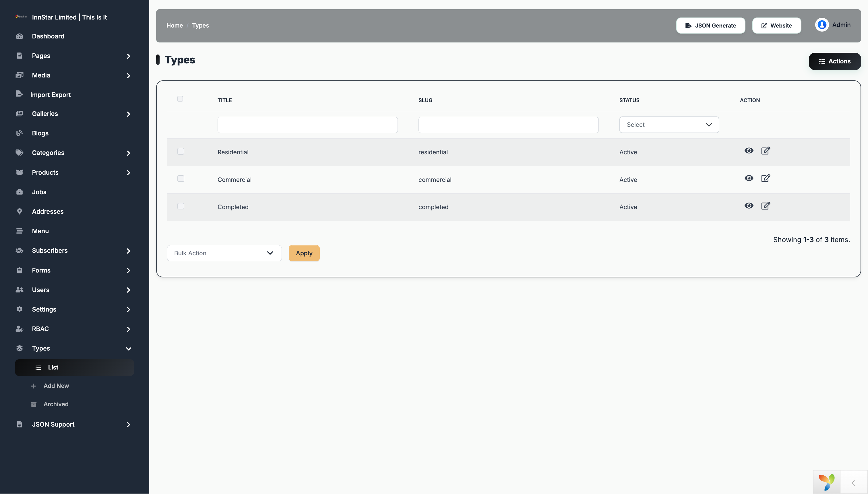868x494 pixels.
Task: Open the Bulk Action dropdown
Action: click(224, 253)
